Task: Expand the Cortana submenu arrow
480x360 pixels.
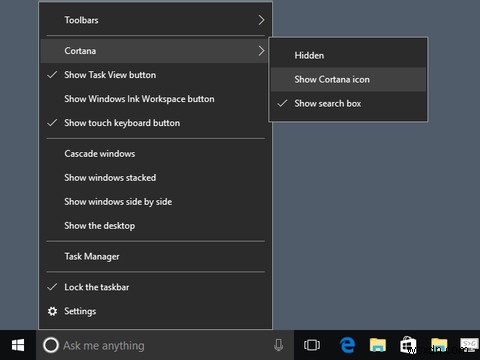Action: pos(261,51)
